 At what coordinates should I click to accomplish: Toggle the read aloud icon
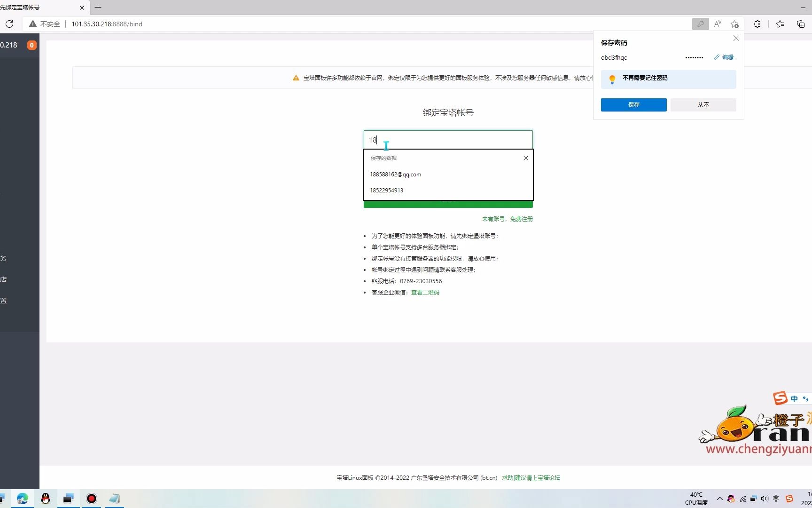click(x=718, y=24)
